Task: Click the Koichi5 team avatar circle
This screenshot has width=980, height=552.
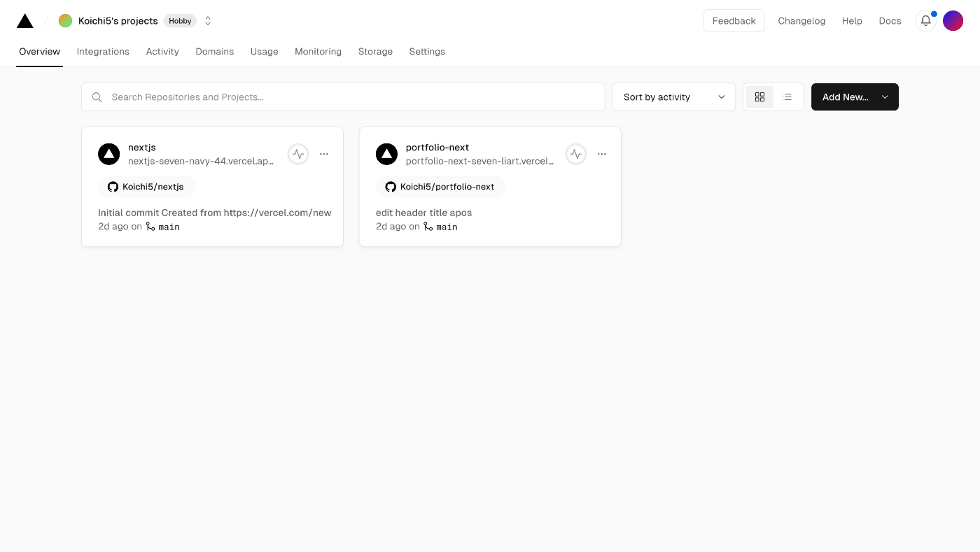Action: pyautogui.click(x=65, y=21)
